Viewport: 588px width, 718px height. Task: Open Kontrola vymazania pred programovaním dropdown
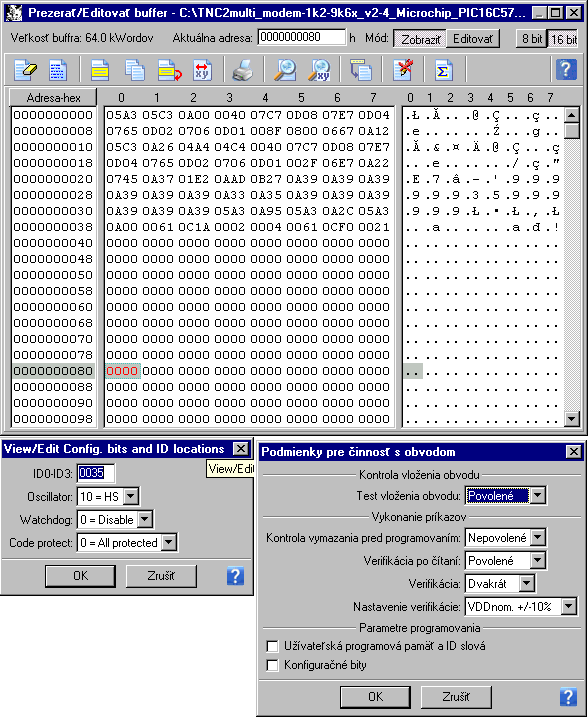(538, 538)
